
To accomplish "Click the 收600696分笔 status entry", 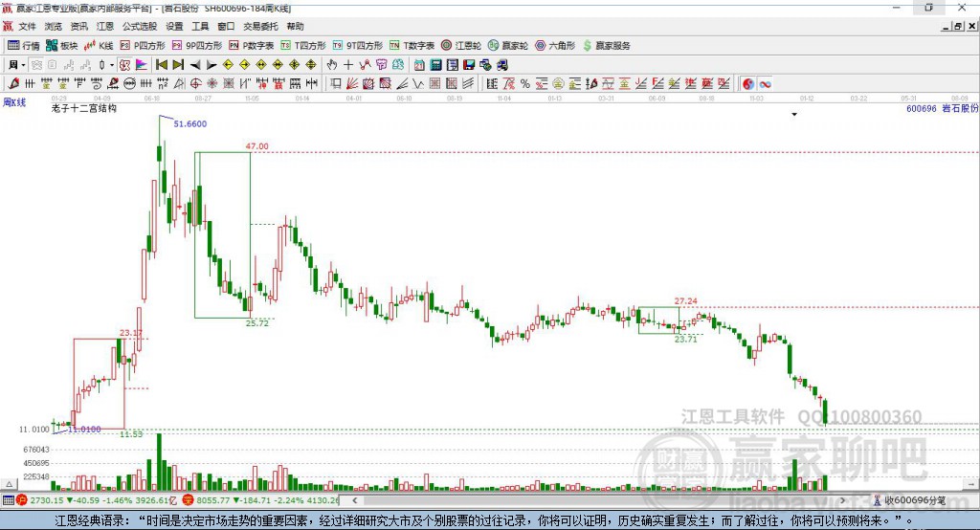I will 909,500.
